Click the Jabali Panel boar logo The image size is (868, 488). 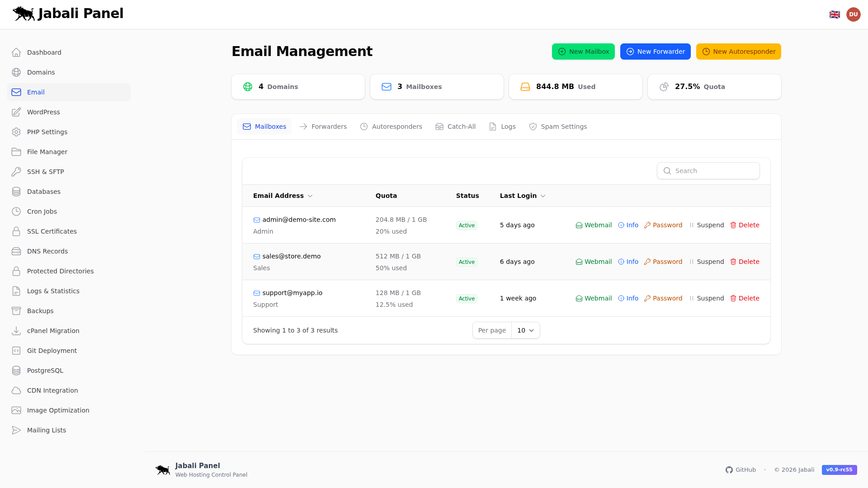coord(23,14)
